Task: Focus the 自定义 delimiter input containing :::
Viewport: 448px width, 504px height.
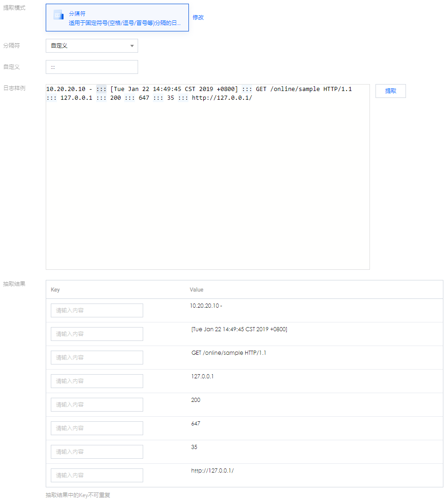Action: coord(91,67)
